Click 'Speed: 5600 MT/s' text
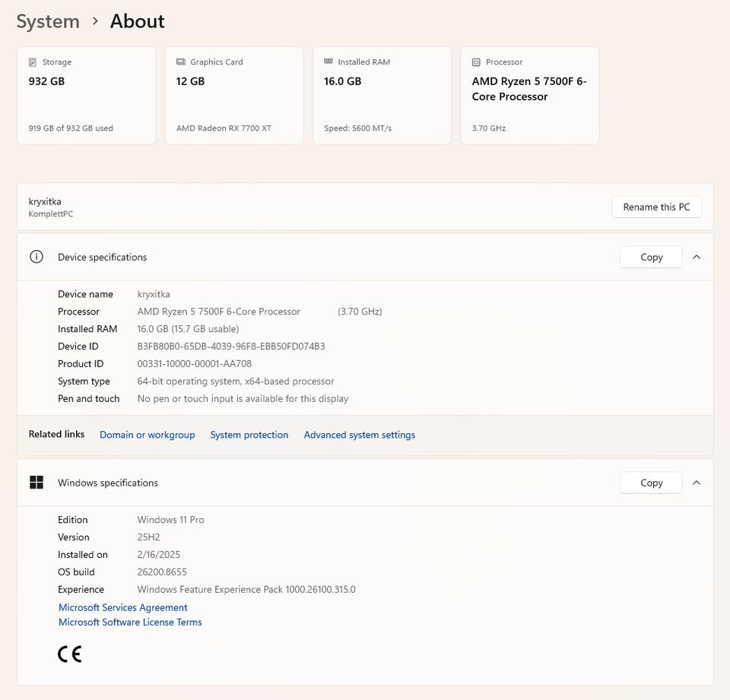Screen dimensions: 730x700 coord(358,128)
